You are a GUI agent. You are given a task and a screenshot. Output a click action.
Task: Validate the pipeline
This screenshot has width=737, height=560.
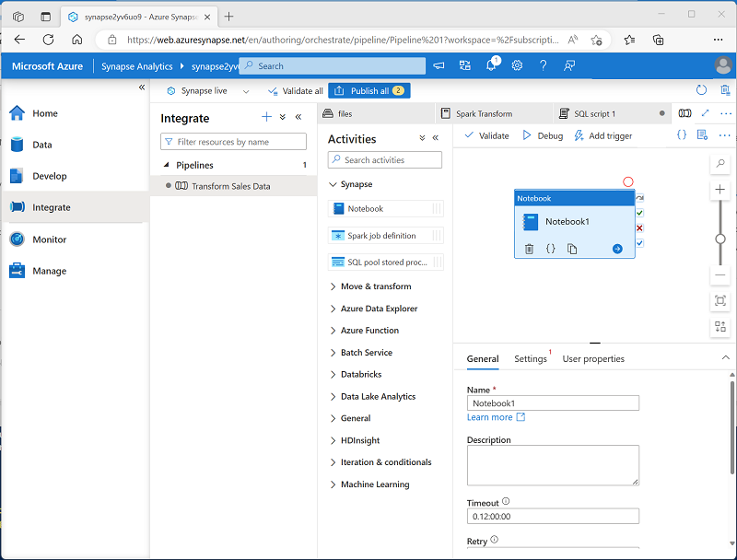(x=486, y=135)
